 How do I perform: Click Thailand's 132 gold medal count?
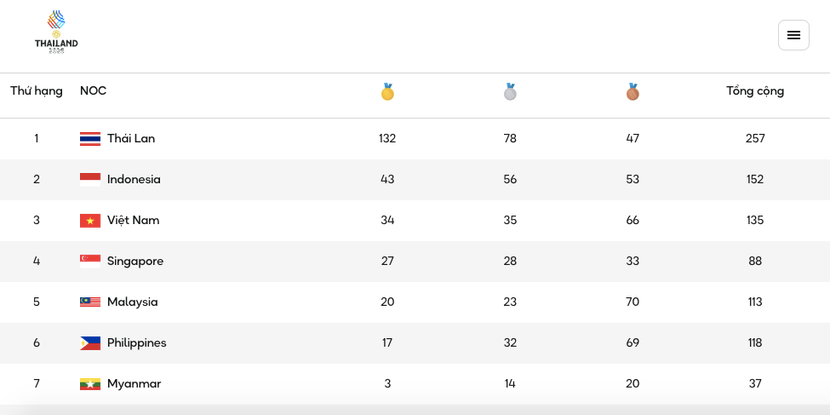pyautogui.click(x=387, y=139)
